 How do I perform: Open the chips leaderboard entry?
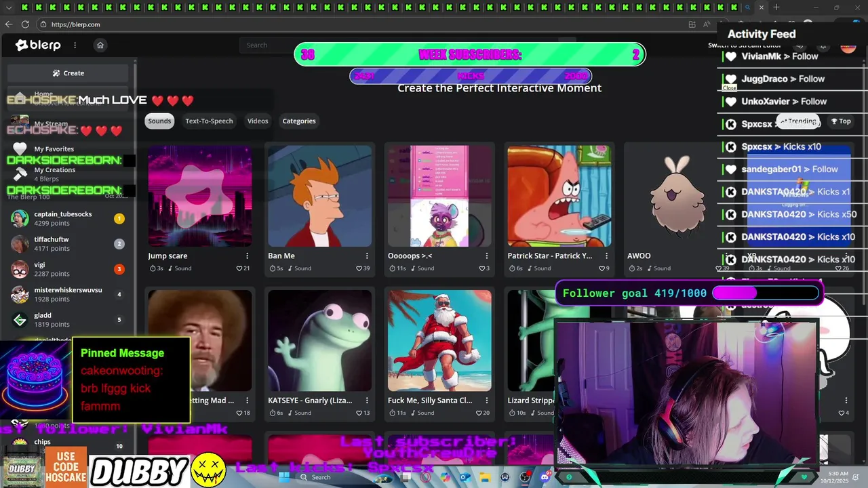coord(68,445)
